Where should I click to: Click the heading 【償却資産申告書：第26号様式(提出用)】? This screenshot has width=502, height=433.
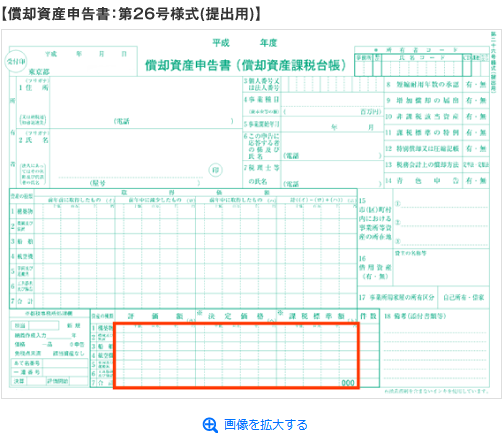pos(131,14)
